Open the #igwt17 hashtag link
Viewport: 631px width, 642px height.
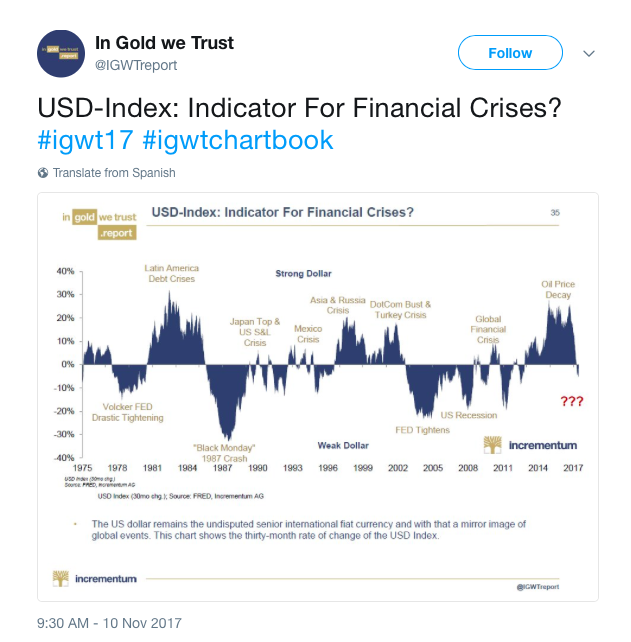pyautogui.click(x=85, y=140)
